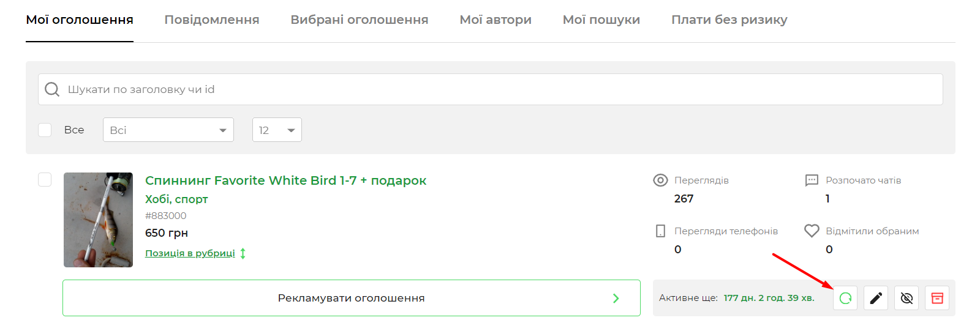Click the magnifier search icon
This screenshot has height=323, width=980.
[x=52, y=89]
